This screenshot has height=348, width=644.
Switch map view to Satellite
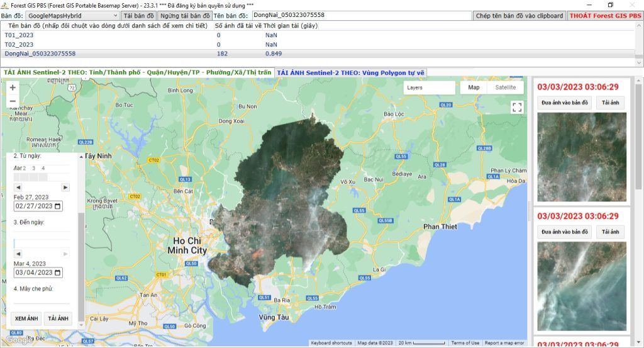coord(505,87)
